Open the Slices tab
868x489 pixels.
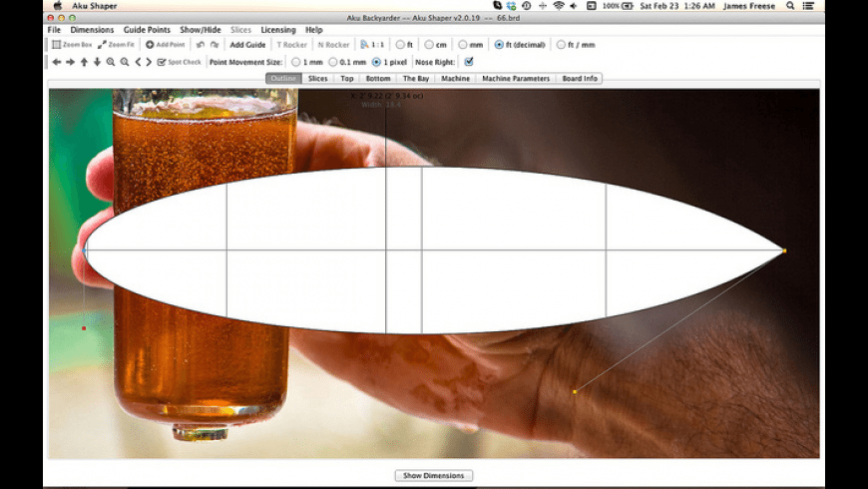pos(317,78)
